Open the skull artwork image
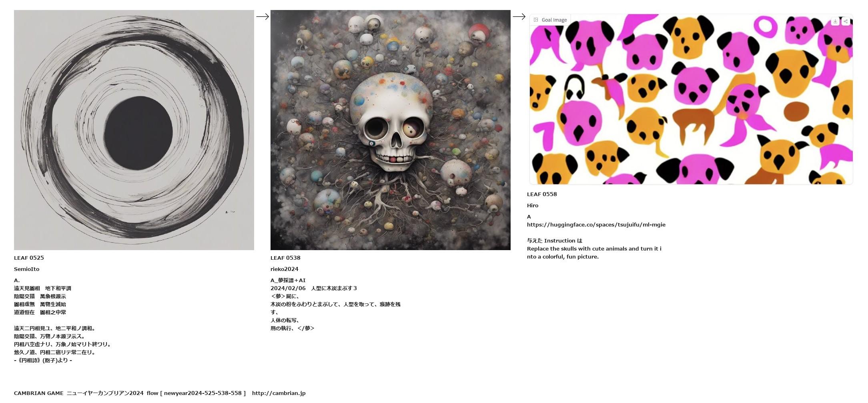Image resolution: width=868 pixels, height=403 pixels. pyautogui.click(x=391, y=130)
